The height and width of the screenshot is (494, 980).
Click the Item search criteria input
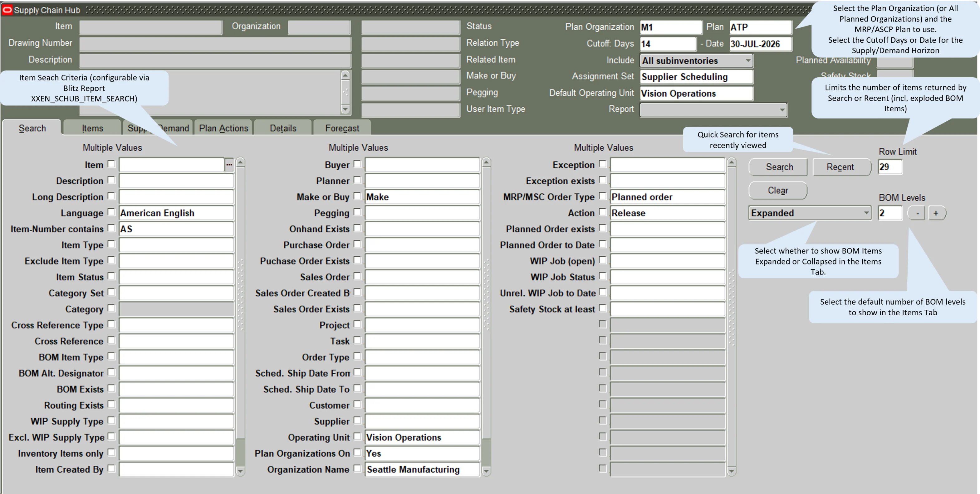point(172,165)
